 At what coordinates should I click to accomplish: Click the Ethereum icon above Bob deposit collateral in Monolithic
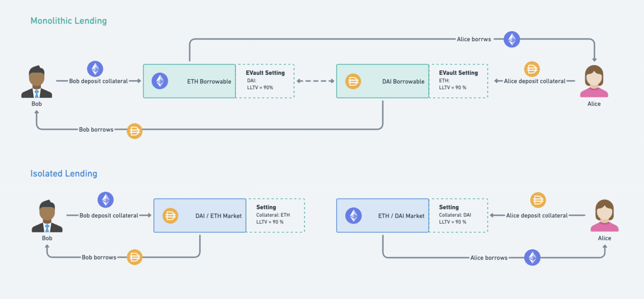(95, 69)
